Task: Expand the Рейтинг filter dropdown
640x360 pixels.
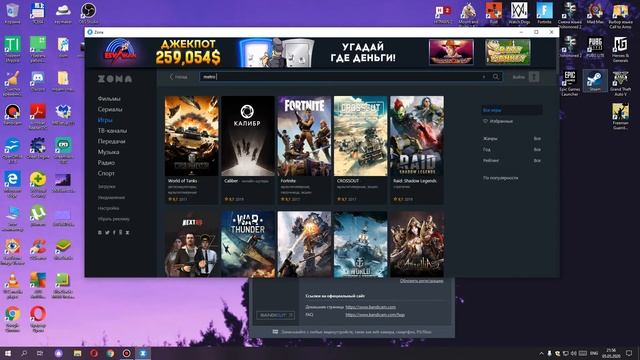Action: click(x=512, y=161)
